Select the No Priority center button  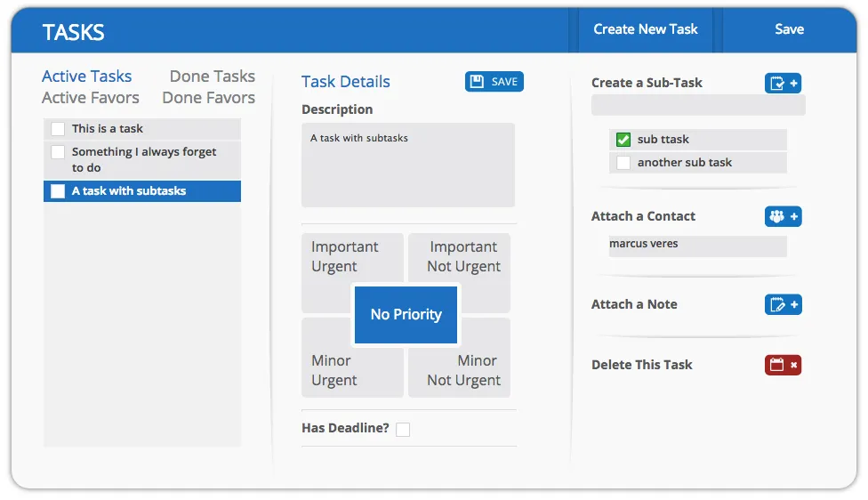tap(406, 315)
